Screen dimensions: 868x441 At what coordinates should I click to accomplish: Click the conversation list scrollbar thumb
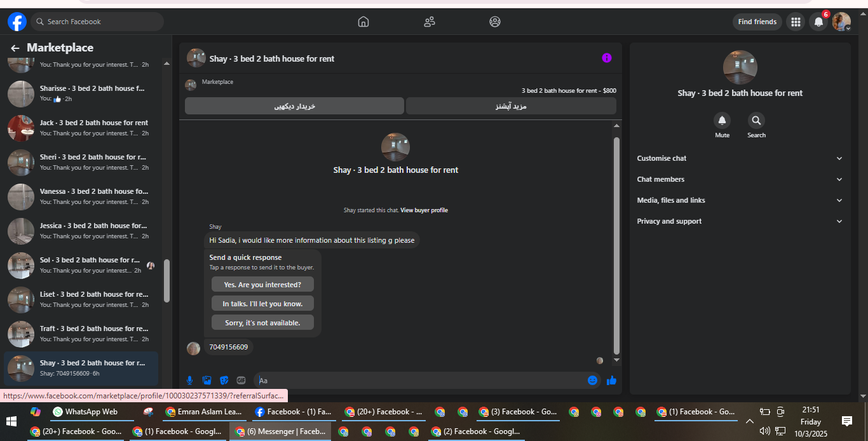point(166,280)
